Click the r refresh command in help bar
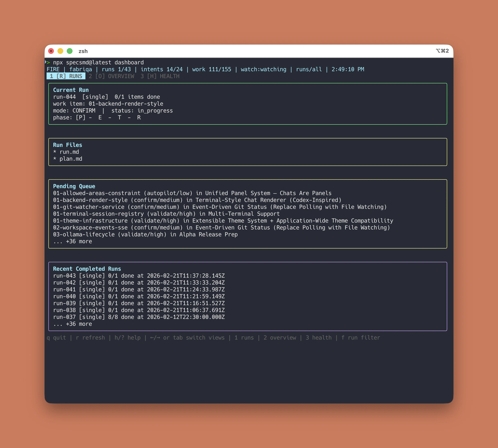 pyautogui.click(x=91, y=338)
